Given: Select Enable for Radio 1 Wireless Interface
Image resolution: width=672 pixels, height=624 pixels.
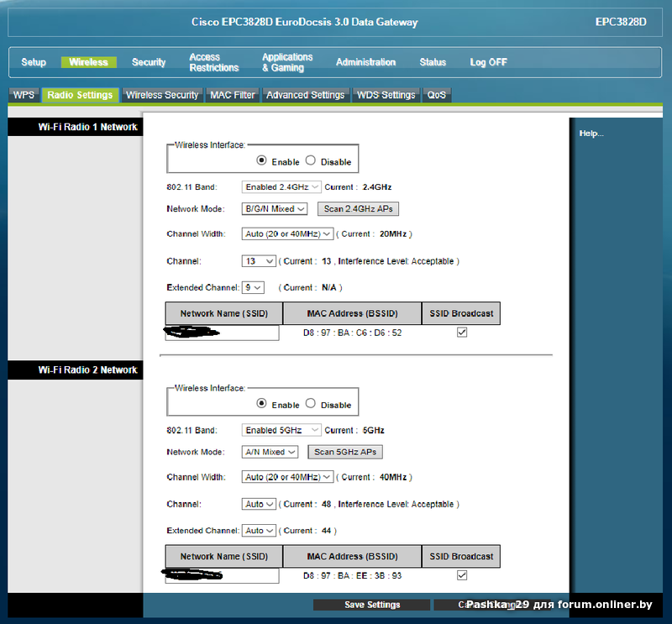Looking at the screenshot, I should tap(261, 160).
